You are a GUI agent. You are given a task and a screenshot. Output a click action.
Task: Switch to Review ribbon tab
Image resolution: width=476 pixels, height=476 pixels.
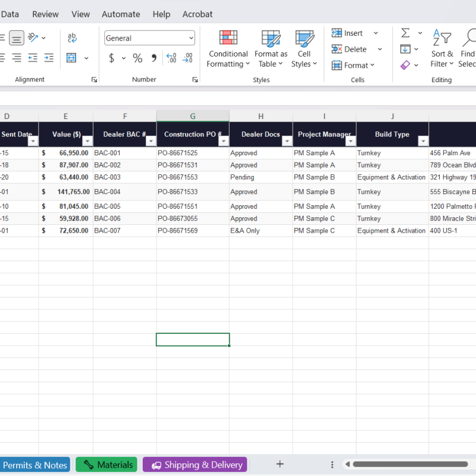(46, 14)
